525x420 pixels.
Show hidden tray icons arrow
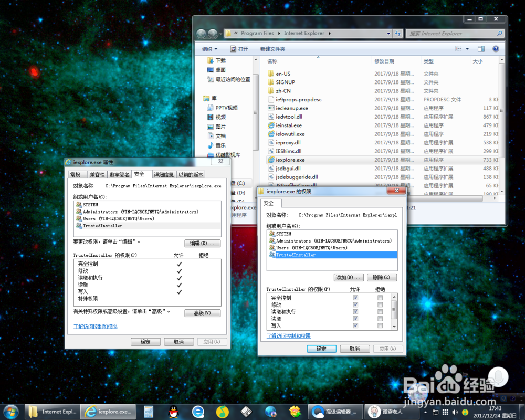click(x=425, y=412)
